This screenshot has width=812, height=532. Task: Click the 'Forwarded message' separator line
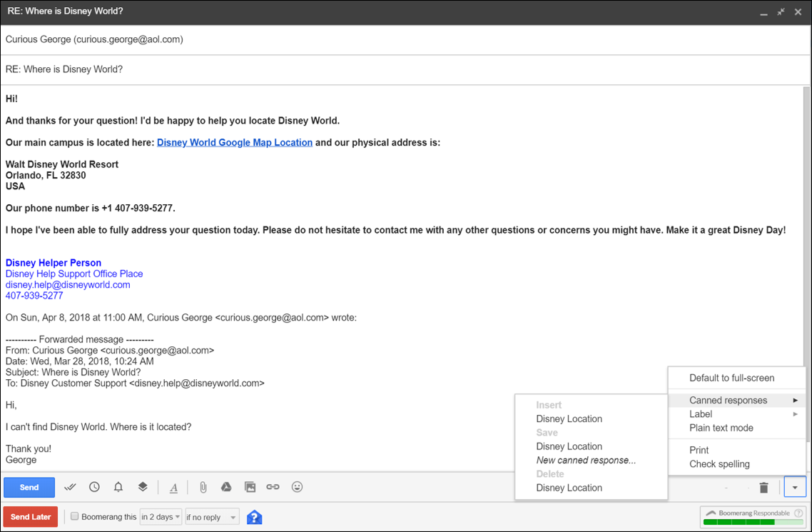tap(80, 339)
